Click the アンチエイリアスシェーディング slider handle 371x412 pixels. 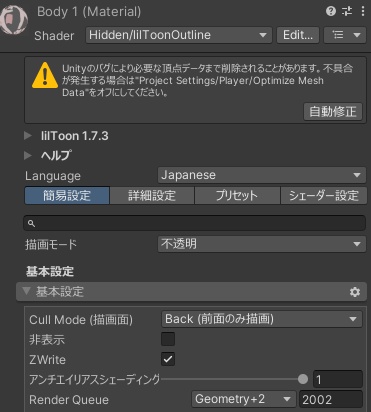(303, 379)
